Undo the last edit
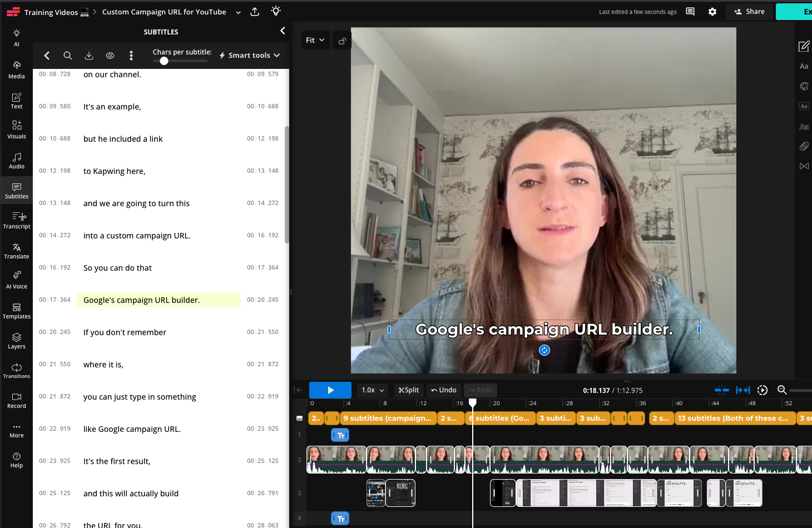Screen dimensions: 812x528 (444, 390)
